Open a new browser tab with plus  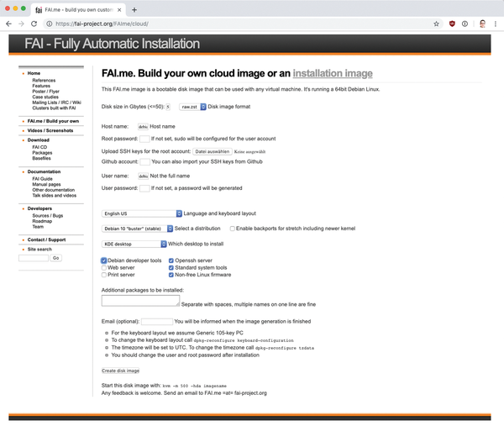coord(134,10)
